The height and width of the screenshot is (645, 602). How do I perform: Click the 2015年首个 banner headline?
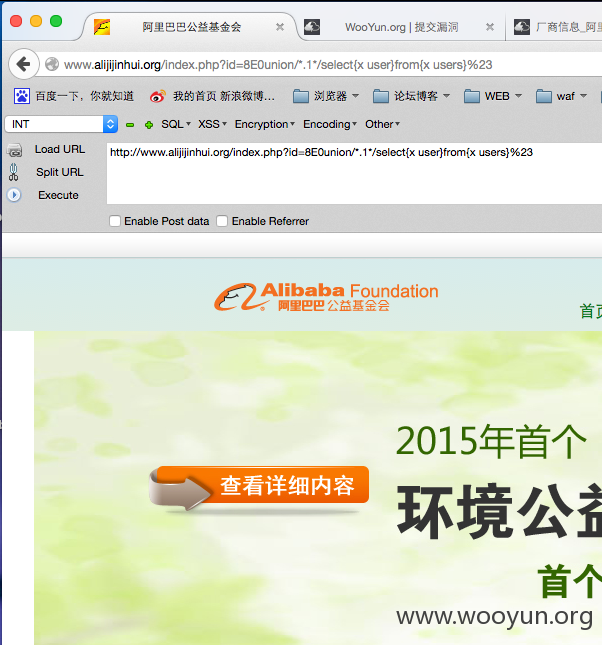click(491, 441)
